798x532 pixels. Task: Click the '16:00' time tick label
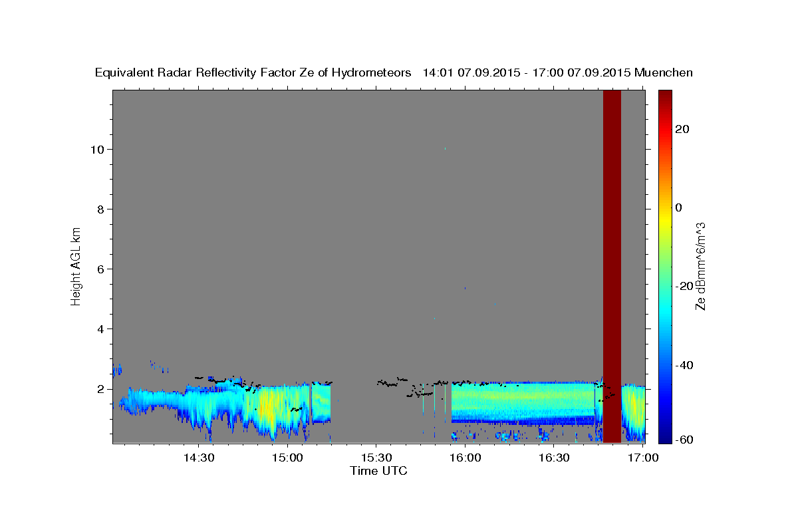click(465, 458)
